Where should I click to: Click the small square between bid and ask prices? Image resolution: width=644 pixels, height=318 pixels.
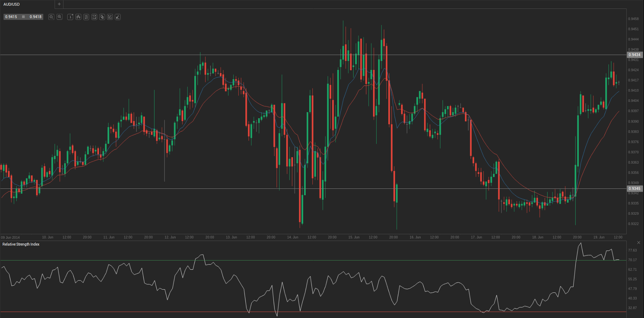tap(23, 17)
